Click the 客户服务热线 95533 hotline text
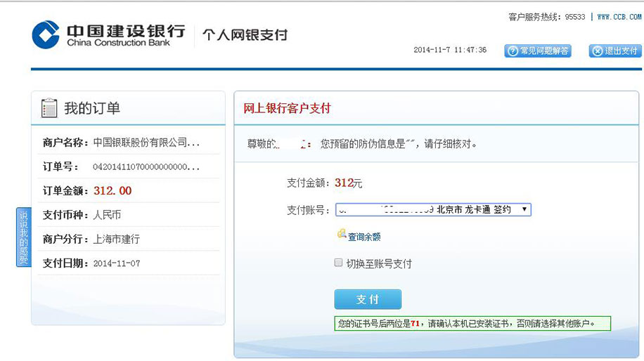Image resolution: width=644 pixels, height=361 pixels. click(x=547, y=17)
